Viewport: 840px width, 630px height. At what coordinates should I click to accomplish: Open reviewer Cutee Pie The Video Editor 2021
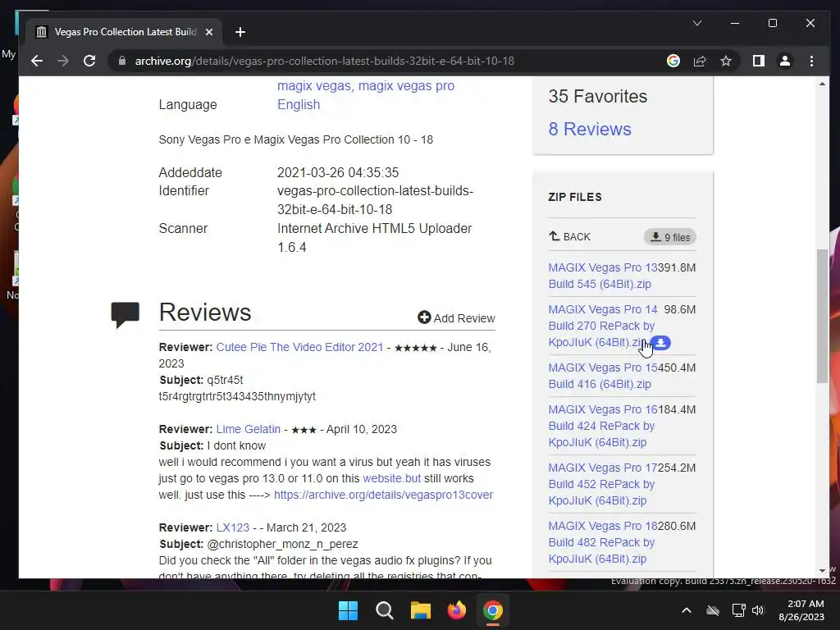299,347
